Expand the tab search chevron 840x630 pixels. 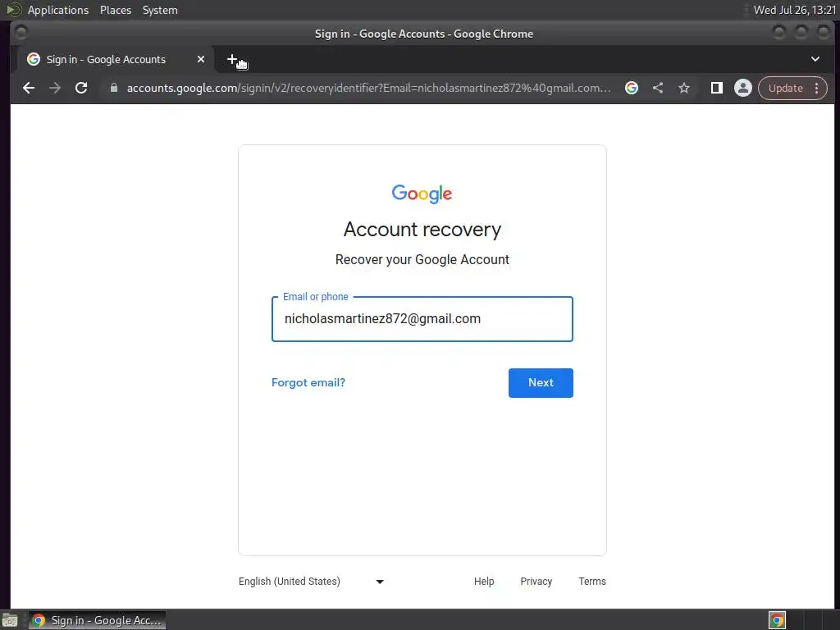[x=815, y=59]
